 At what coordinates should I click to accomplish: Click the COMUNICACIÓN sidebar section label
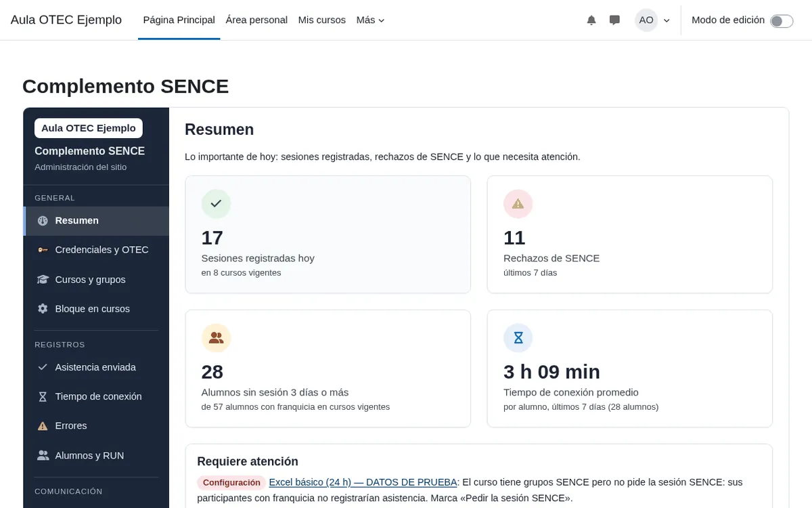click(68, 492)
